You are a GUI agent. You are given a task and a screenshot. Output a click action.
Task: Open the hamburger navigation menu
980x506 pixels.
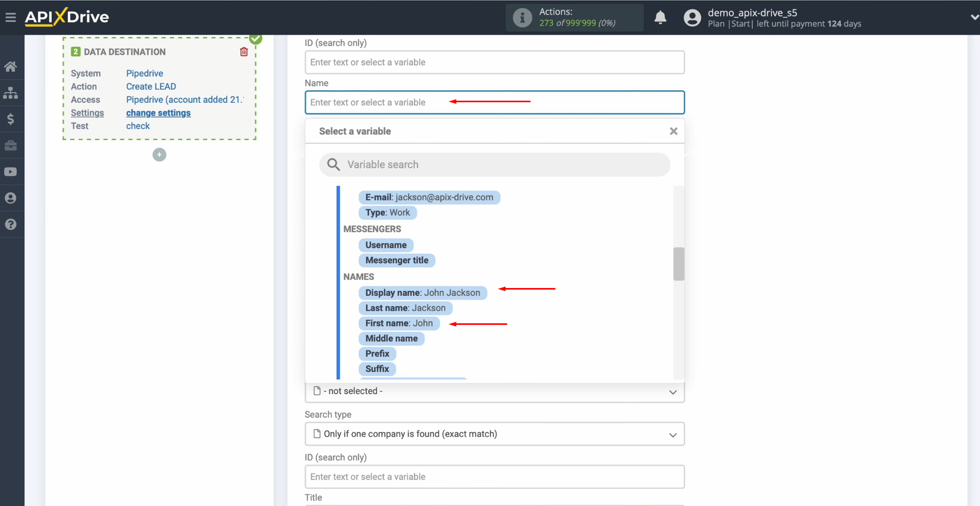click(x=11, y=17)
